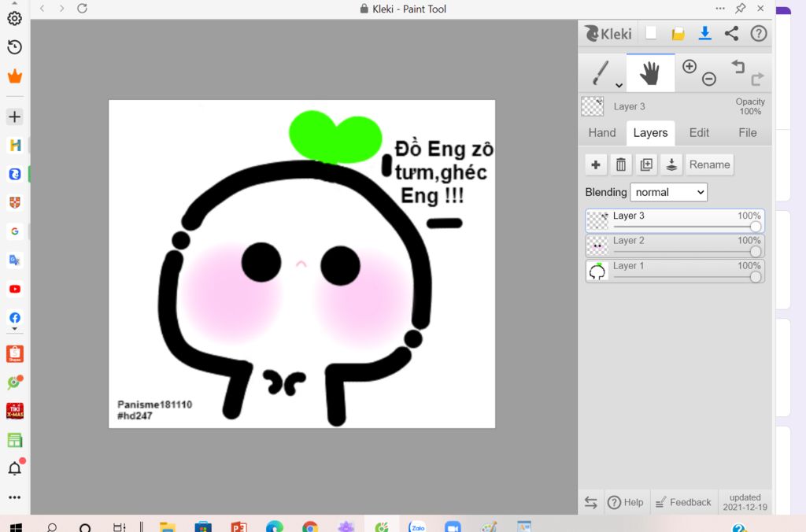The height and width of the screenshot is (532, 806).
Task: Select the Hand tool
Action: tap(650, 73)
